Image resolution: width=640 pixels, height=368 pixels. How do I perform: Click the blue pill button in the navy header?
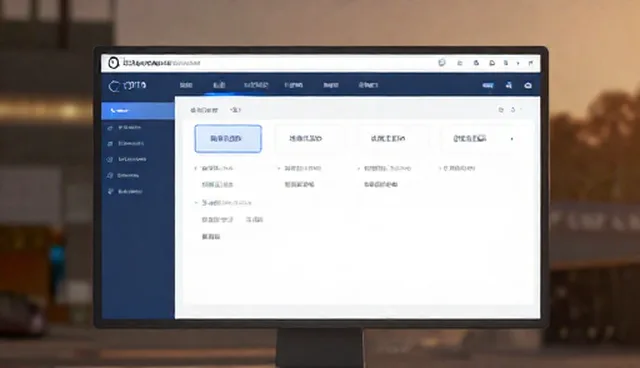488,85
